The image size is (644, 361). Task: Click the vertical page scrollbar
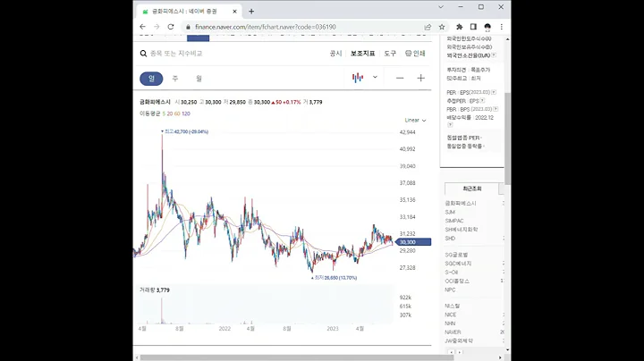[x=508, y=139]
